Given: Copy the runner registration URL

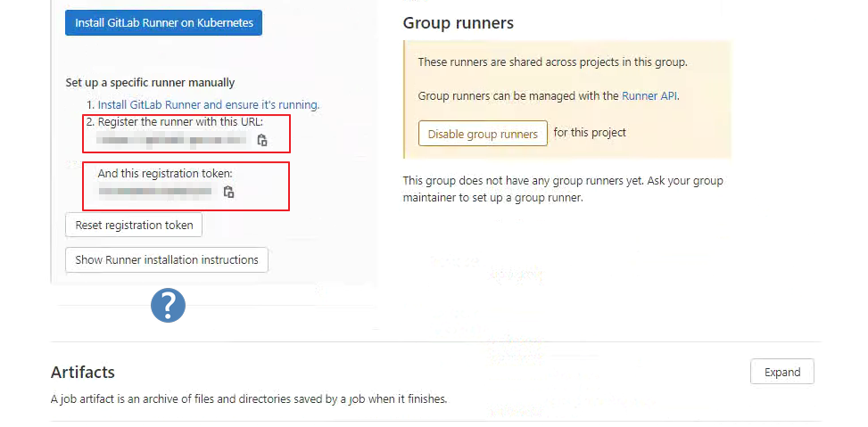Looking at the screenshot, I should pos(262,140).
